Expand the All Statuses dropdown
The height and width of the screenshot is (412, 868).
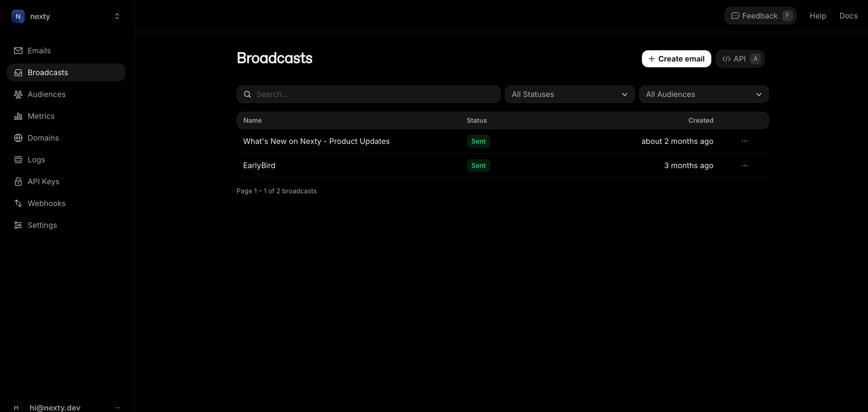(569, 94)
